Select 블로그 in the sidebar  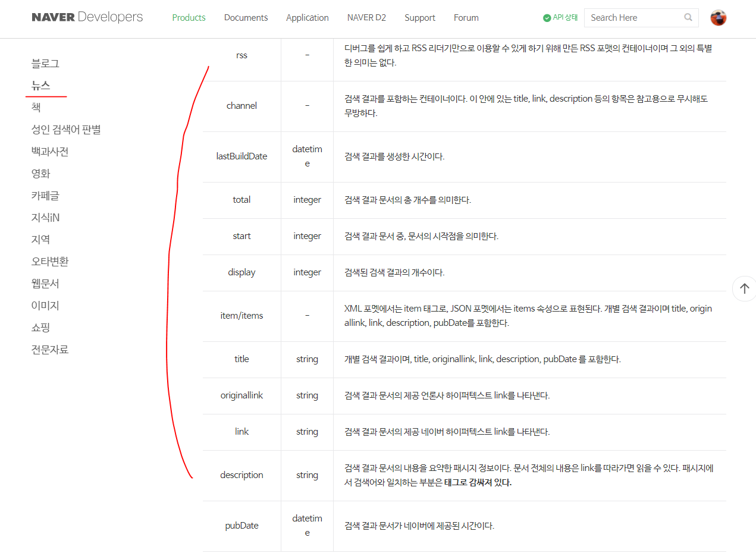[45, 64]
